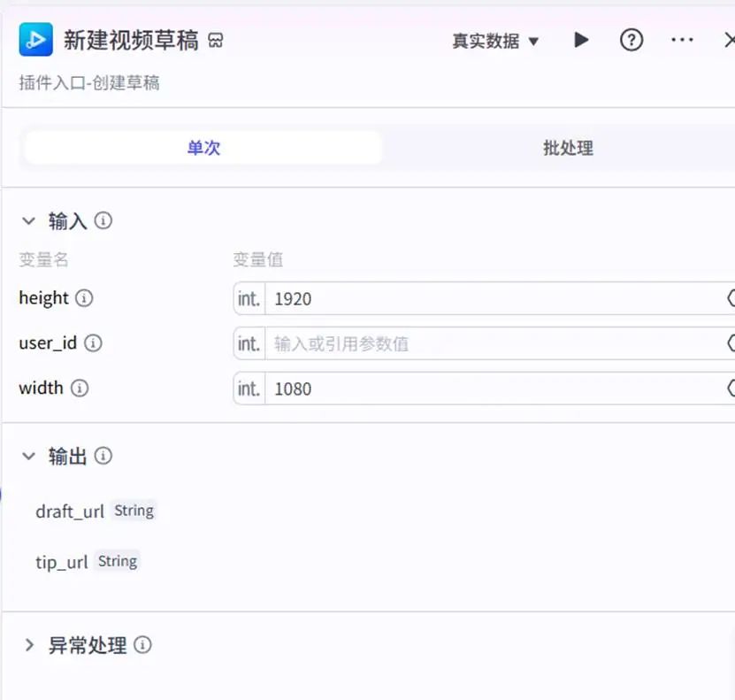Select the tip_url output variable
Screen dimensions: 735x700
[61, 562]
